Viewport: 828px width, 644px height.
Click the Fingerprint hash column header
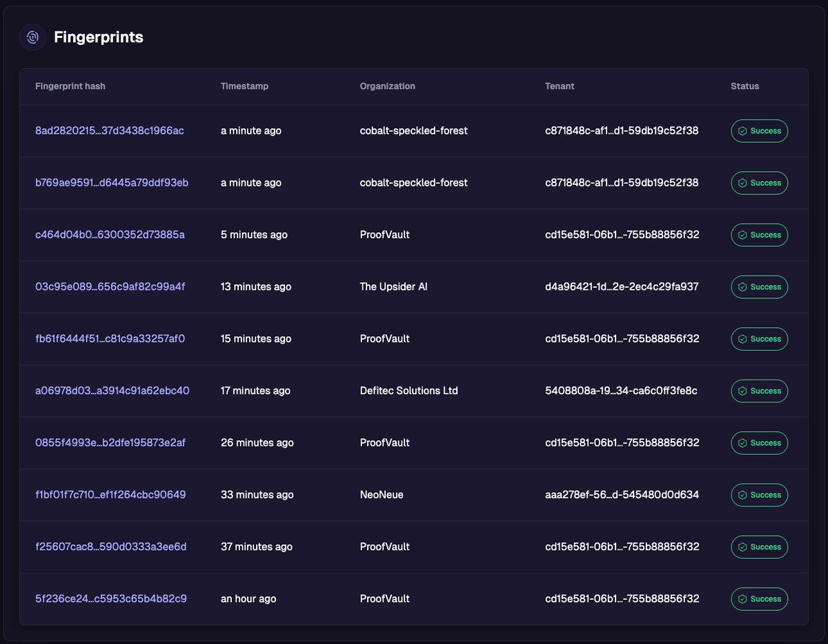pos(70,86)
